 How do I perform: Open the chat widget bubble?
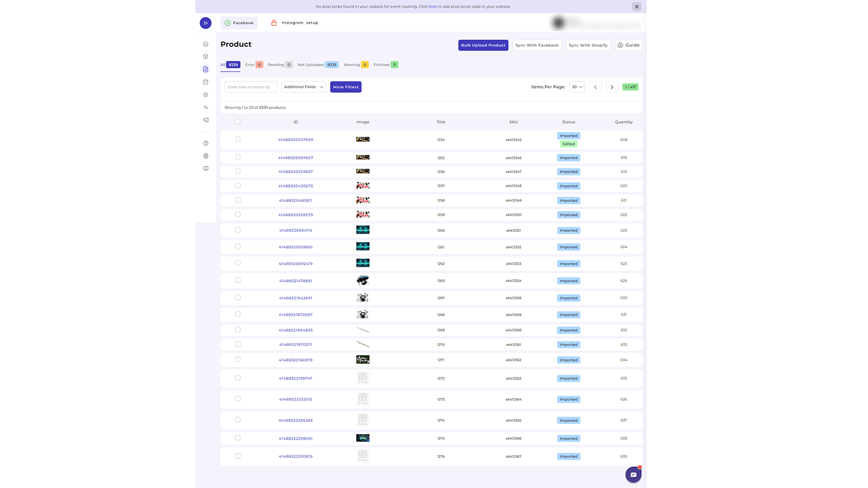tap(633, 474)
